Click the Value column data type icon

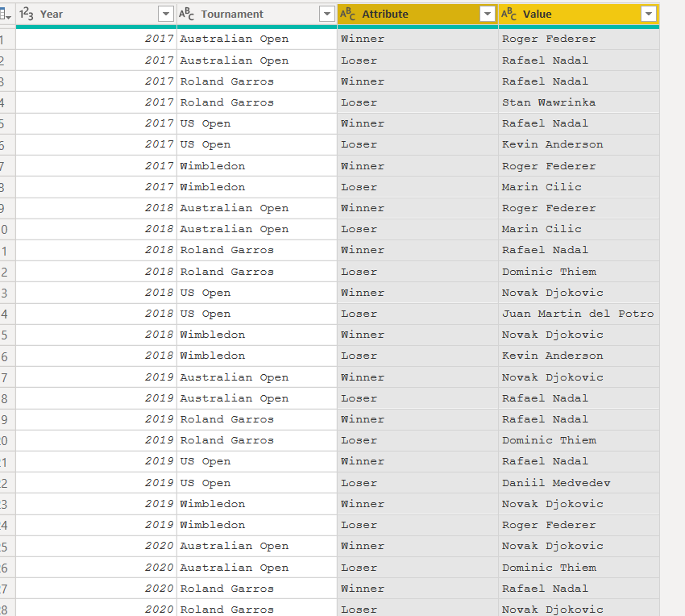pyautogui.click(x=509, y=14)
